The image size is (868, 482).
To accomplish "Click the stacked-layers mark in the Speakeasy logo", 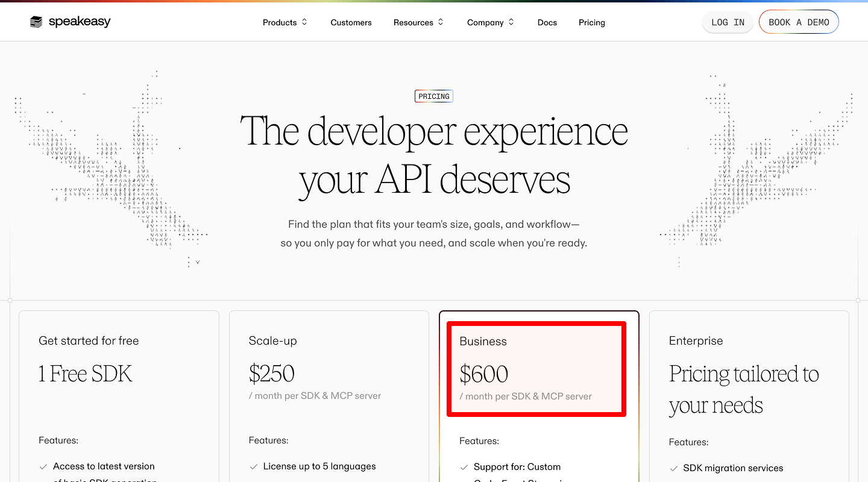I will click(x=35, y=21).
